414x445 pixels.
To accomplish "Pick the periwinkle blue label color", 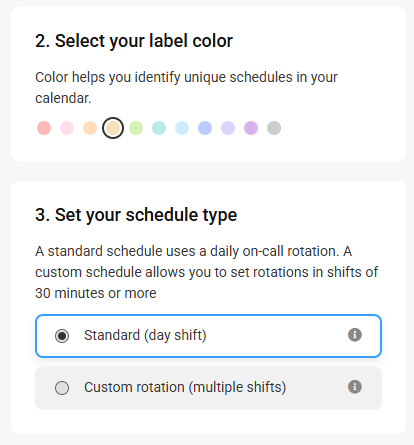I will 205,128.
